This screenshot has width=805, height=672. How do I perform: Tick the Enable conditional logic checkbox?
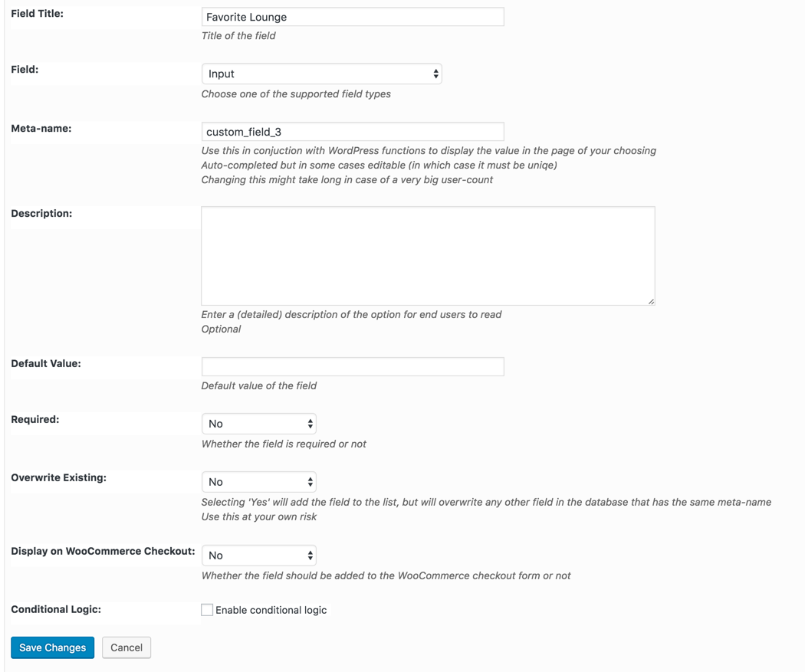tap(207, 610)
